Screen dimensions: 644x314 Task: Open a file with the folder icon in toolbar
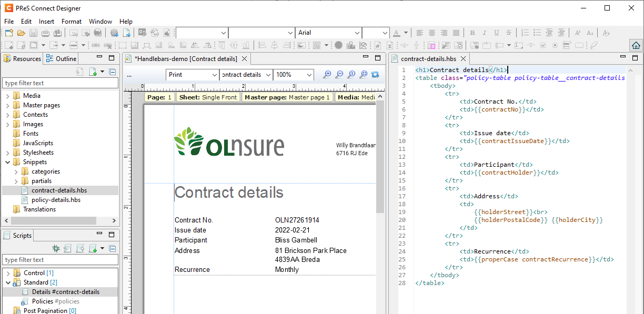tap(21, 32)
